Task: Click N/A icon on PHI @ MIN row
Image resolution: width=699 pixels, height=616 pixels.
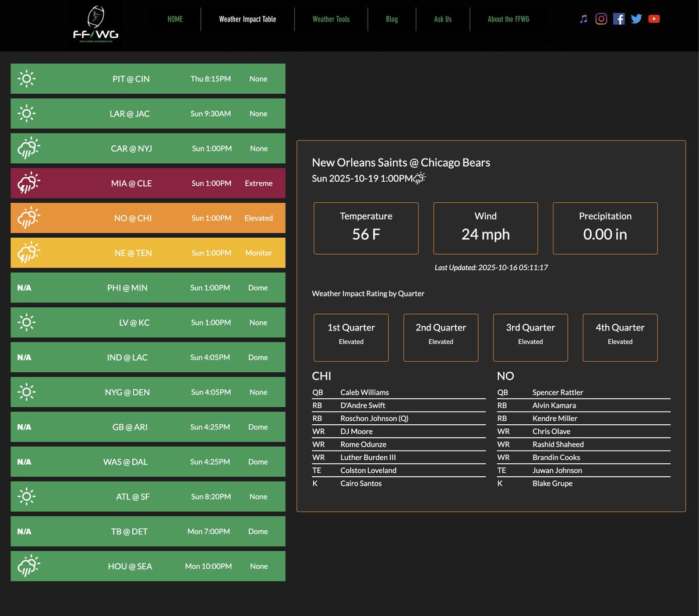Action: pos(24,288)
